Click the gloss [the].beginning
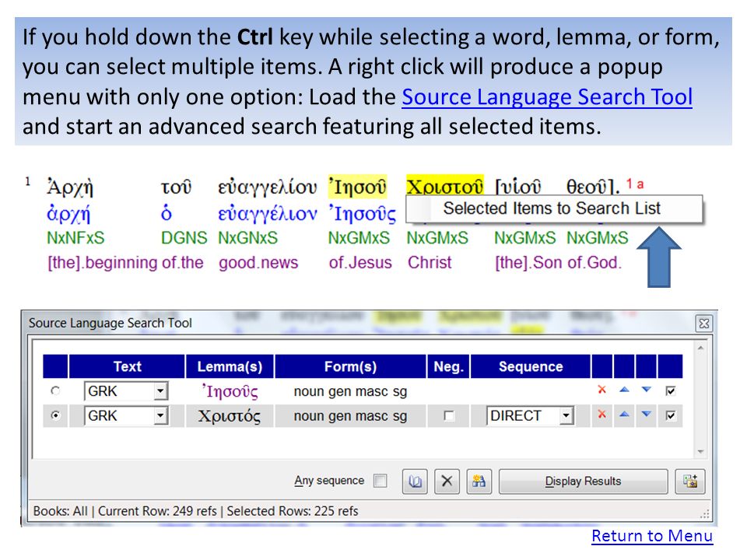Image resolution: width=747 pixels, height=560 pixels. pyautogui.click(x=102, y=263)
